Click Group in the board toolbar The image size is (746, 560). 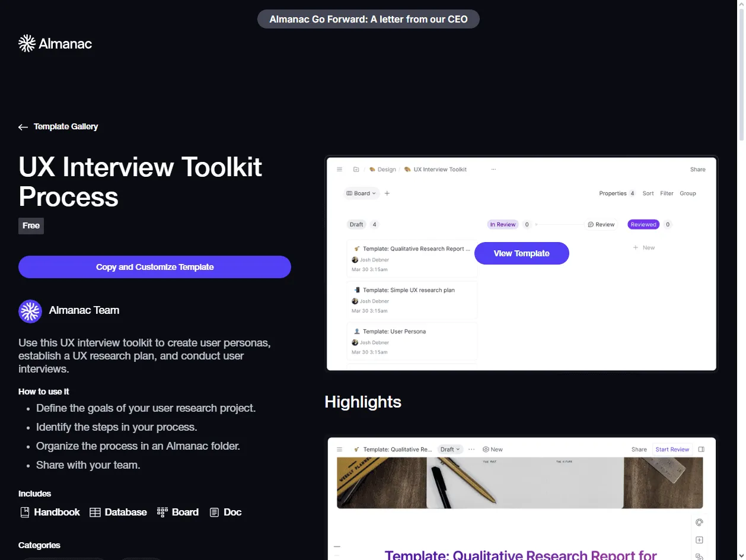(x=688, y=193)
